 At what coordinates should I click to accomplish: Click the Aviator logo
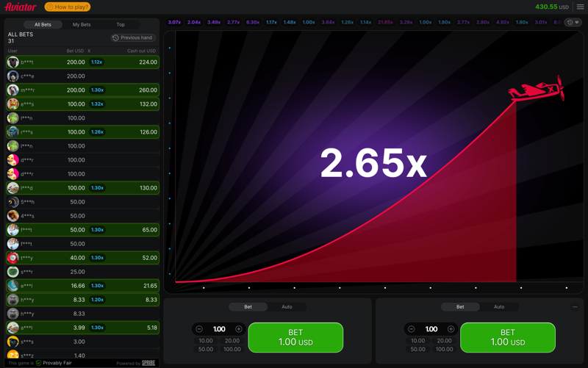click(x=20, y=7)
